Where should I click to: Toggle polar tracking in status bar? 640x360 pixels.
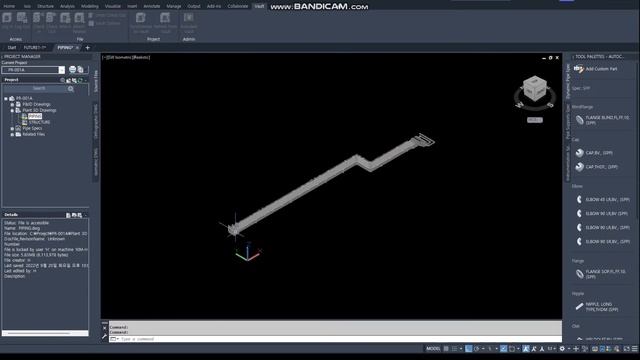[x=476, y=349]
